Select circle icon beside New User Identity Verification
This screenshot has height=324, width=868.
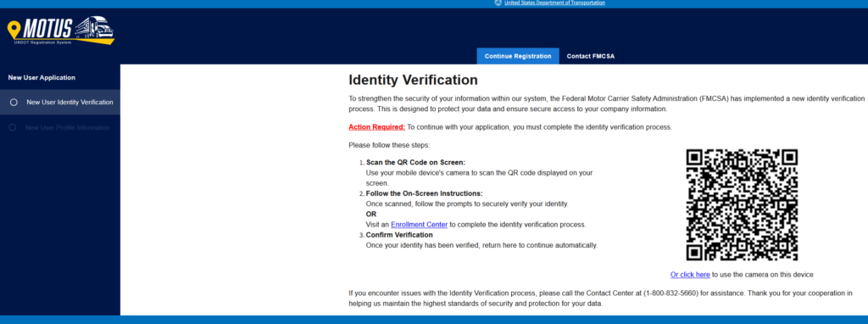[14, 103]
